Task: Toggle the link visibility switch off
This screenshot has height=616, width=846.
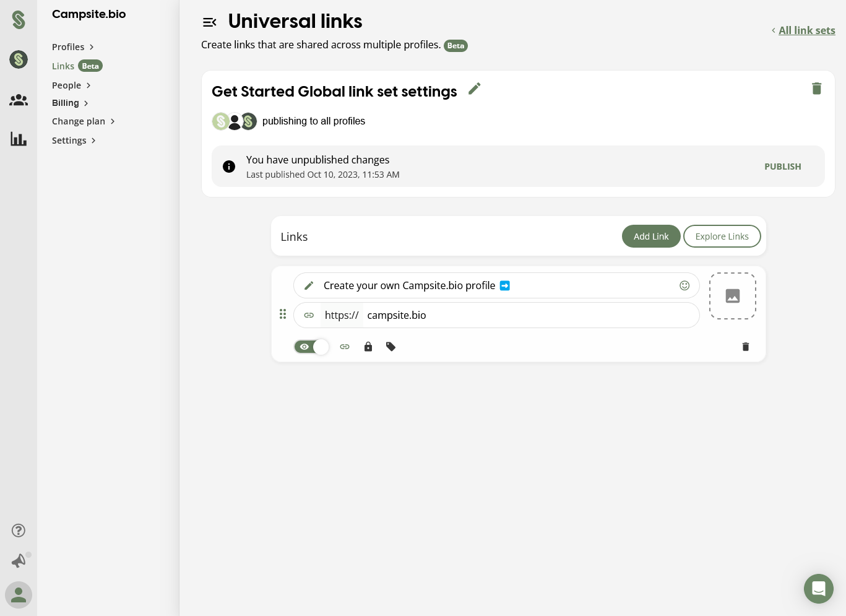Action: (x=312, y=347)
